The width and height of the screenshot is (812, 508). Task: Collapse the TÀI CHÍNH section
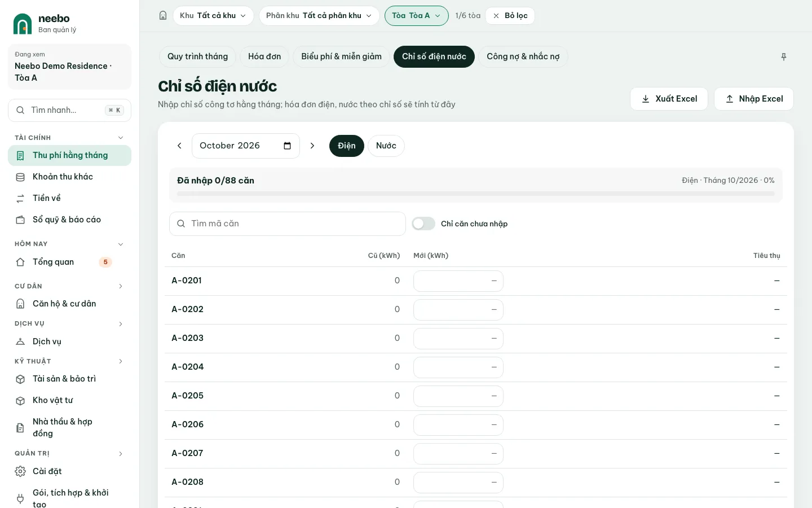tap(120, 138)
